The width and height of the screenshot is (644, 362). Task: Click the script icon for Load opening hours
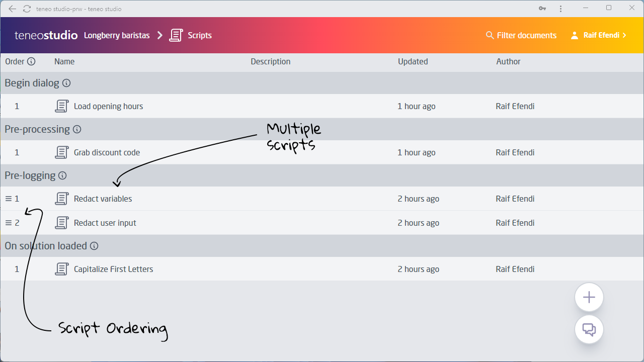pos(61,106)
